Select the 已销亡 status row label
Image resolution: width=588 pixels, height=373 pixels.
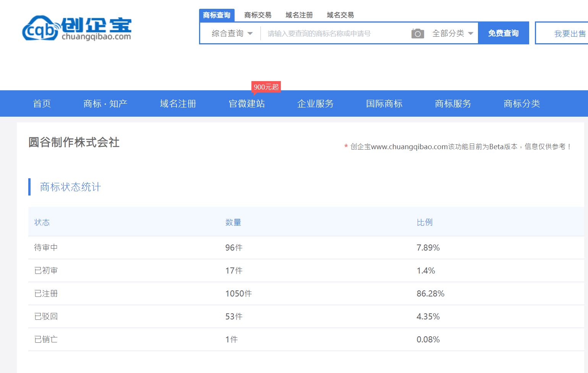pos(46,339)
